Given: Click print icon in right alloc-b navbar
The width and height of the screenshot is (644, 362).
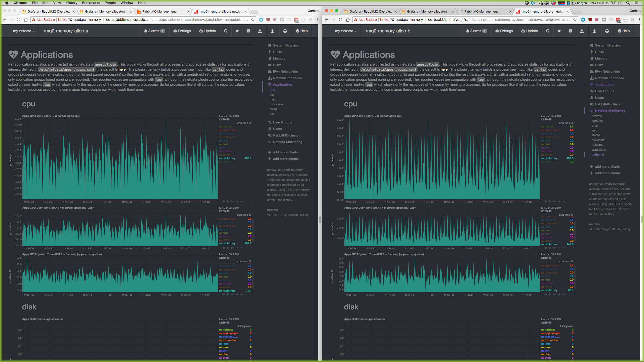Looking at the screenshot, I should (x=607, y=31).
